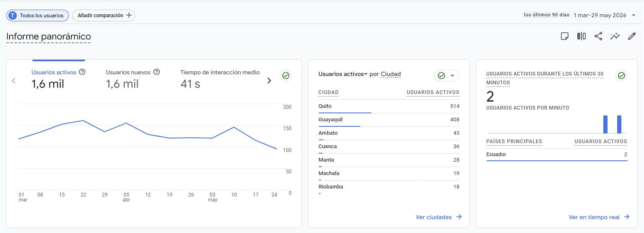Open the check status dropdown on city card
The image size is (644, 233).
447,76
